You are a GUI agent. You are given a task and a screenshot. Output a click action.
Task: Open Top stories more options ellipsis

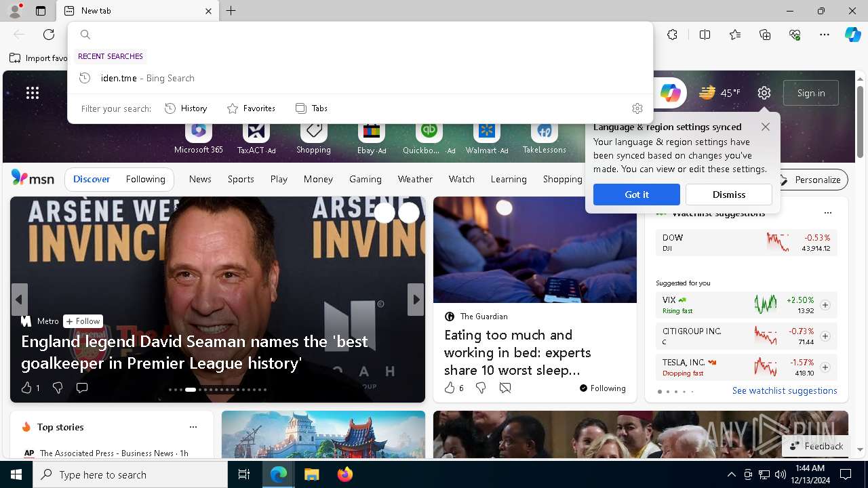click(x=193, y=427)
